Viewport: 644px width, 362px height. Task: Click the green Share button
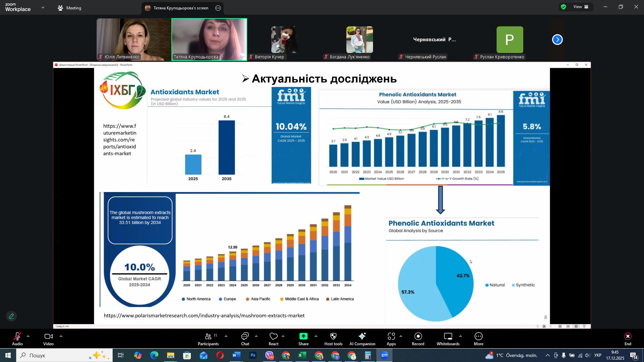(x=303, y=337)
